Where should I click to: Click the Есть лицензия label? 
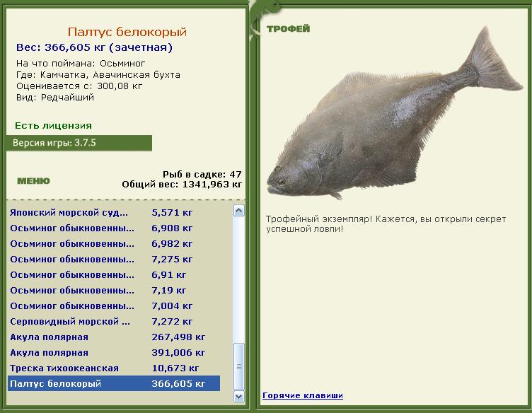click(53, 126)
